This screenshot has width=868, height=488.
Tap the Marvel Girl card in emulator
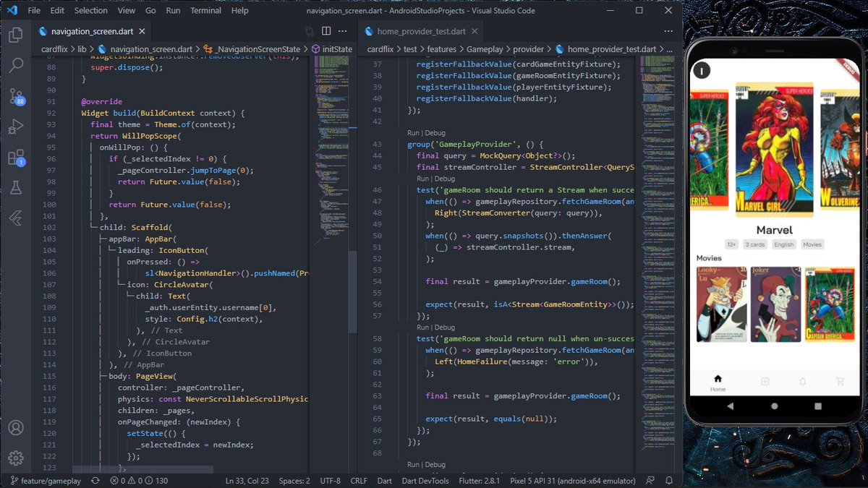pos(774,150)
